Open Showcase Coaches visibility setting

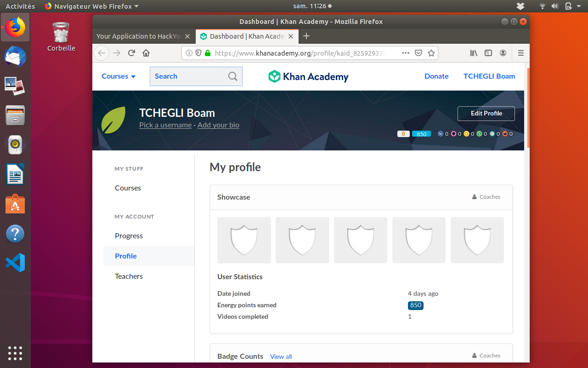[486, 197]
